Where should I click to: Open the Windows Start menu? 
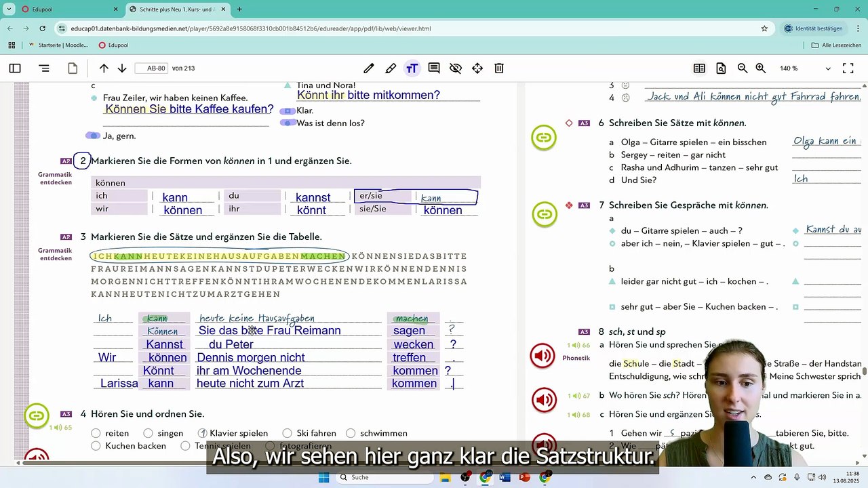tap(323, 477)
